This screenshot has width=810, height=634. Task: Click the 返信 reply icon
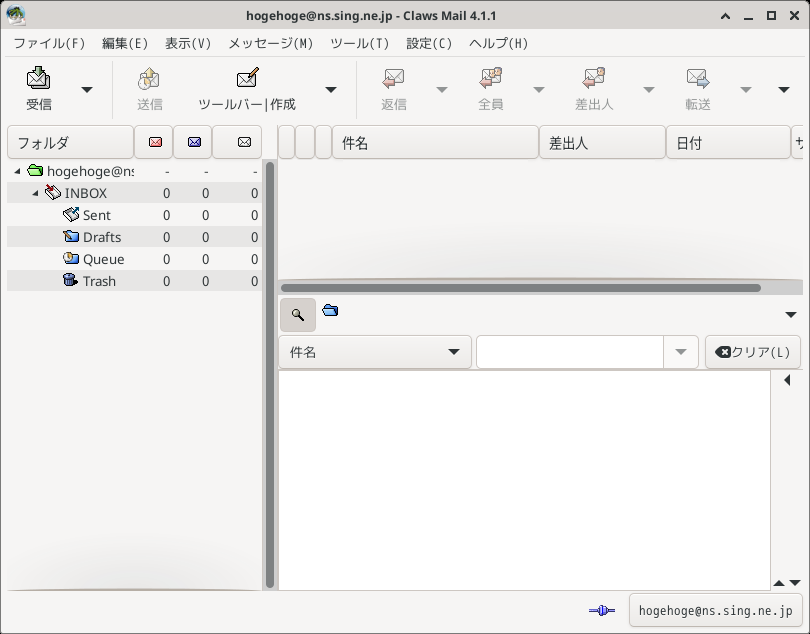pos(394,89)
